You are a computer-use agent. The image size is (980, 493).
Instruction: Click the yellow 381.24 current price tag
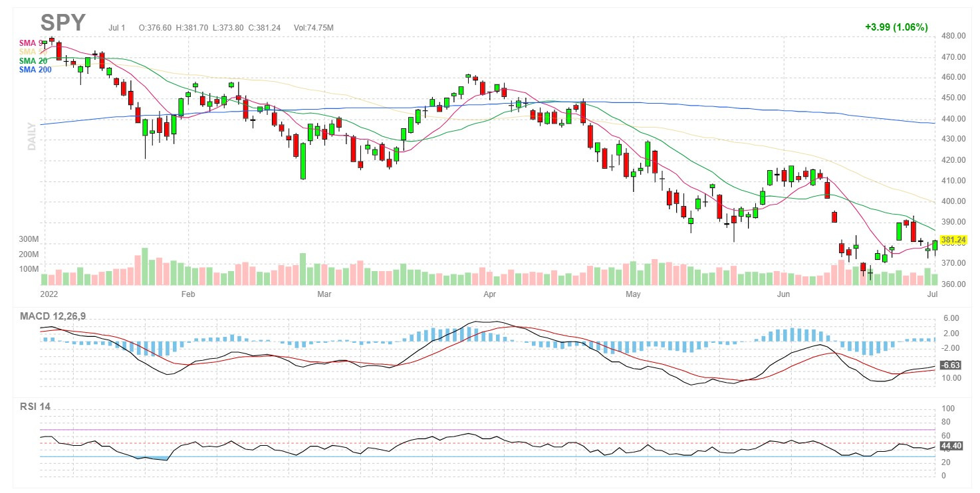[x=953, y=240]
